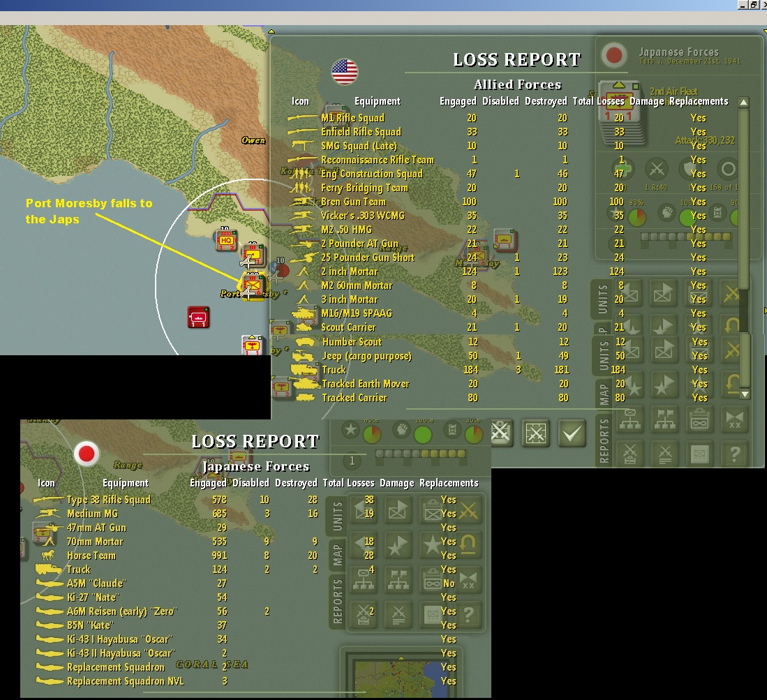Click the envelope hierarchy icon with 4, Japanese panel
767x700 pixels.
click(364, 580)
